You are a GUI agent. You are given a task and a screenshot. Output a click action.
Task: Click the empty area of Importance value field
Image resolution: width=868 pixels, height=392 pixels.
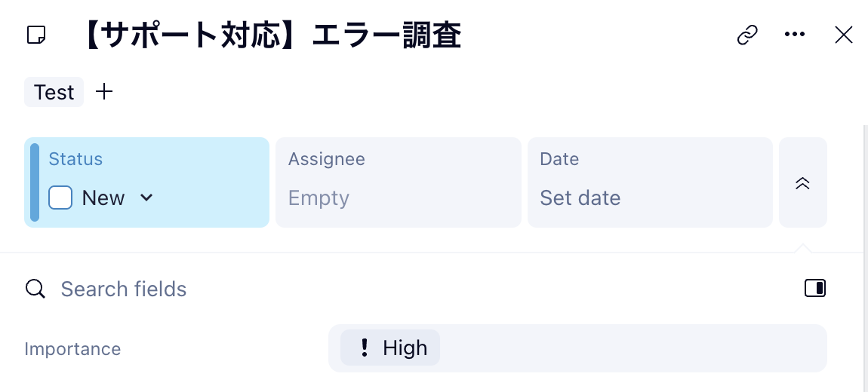click(634, 348)
